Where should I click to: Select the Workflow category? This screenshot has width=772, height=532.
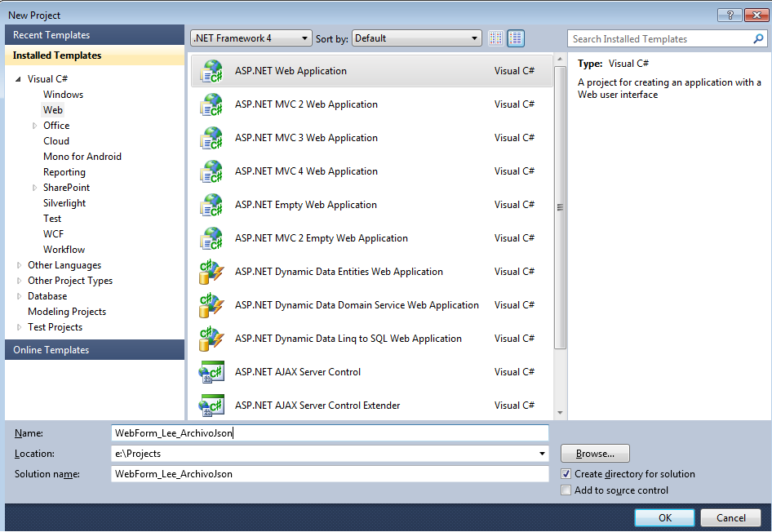point(64,250)
